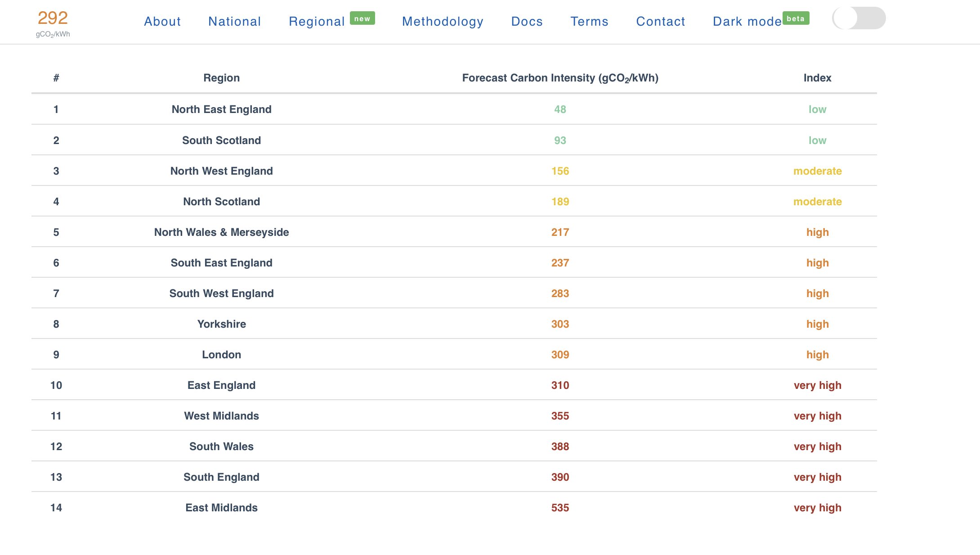Image resolution: width=980 pixels, height=555 pixels.
Task: Click the Region column header
Action: (x=221, y=78)
